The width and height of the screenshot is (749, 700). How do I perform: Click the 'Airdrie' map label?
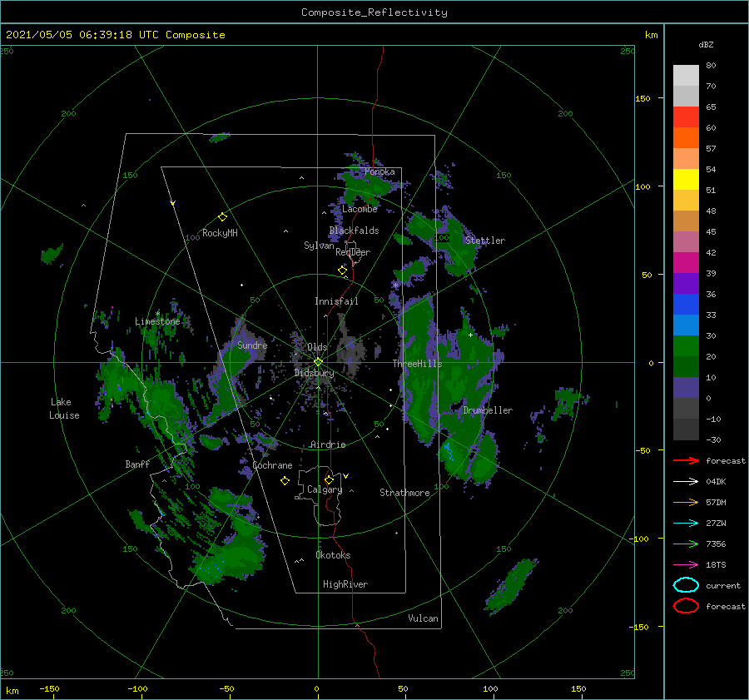[328, 444]
